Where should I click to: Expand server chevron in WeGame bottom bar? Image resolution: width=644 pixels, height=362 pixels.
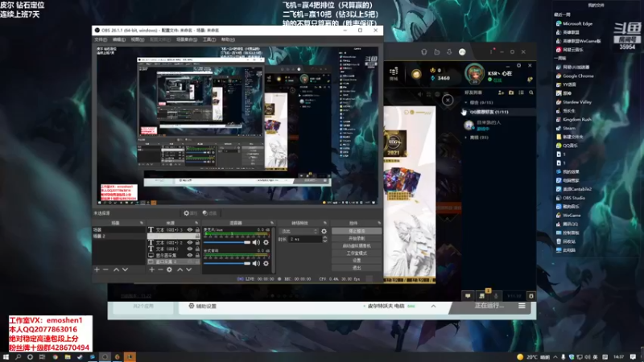(433, 306)
